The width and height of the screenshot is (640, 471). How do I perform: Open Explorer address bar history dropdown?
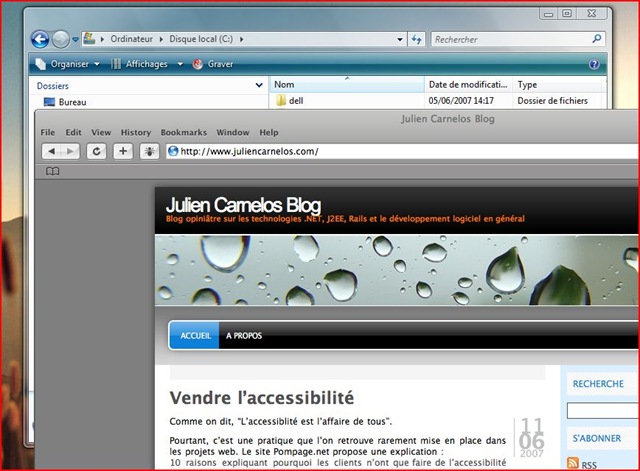(x=400, y=40)
